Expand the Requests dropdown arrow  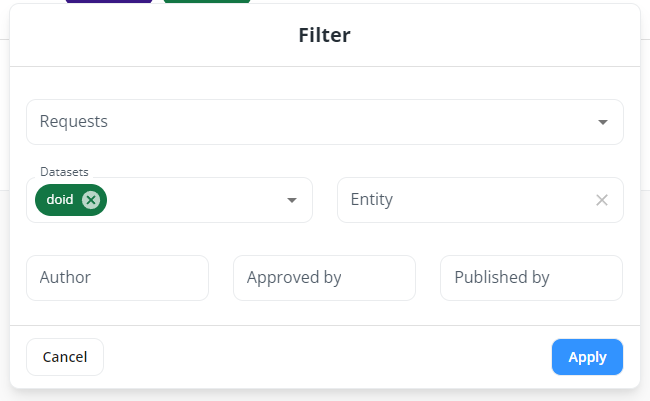click(603, 122)
